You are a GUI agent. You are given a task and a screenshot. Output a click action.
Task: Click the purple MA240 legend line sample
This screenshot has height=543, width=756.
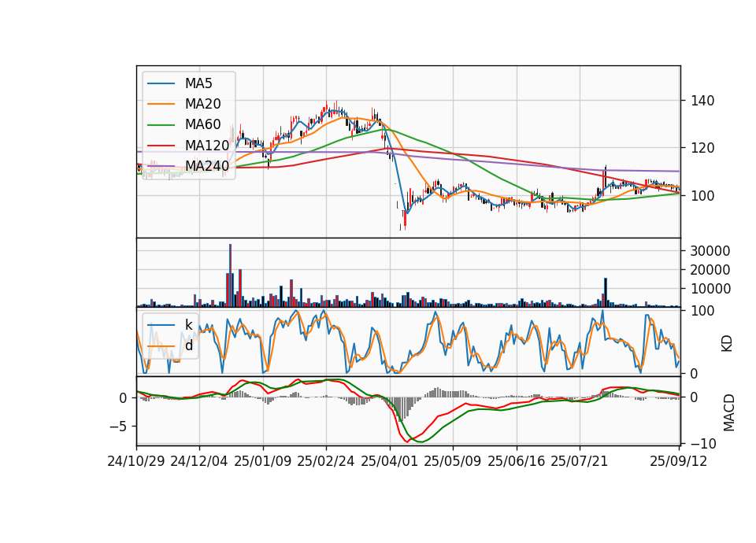click(x=161, y=166)
